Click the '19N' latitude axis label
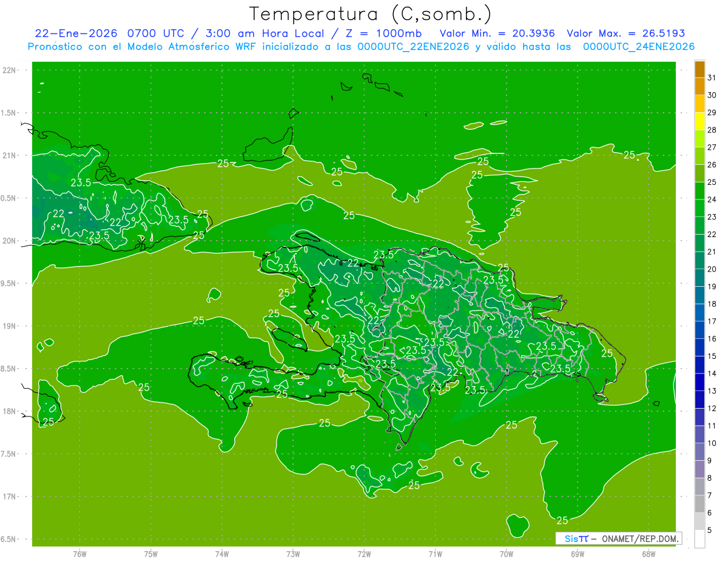The width and height of the screenshot is (728, 562). 10,326
